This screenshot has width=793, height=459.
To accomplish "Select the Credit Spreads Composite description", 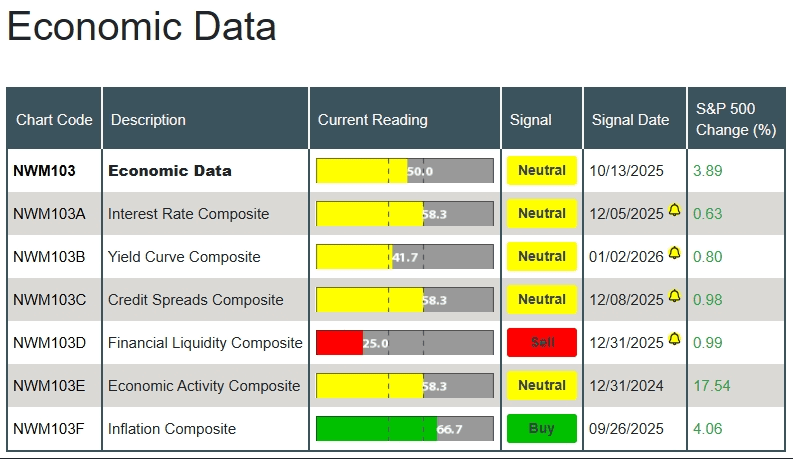I will click(x=195, y=300).
